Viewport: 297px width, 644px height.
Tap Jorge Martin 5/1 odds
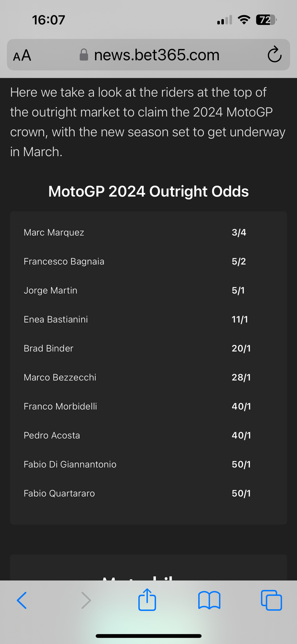point(238,291)
